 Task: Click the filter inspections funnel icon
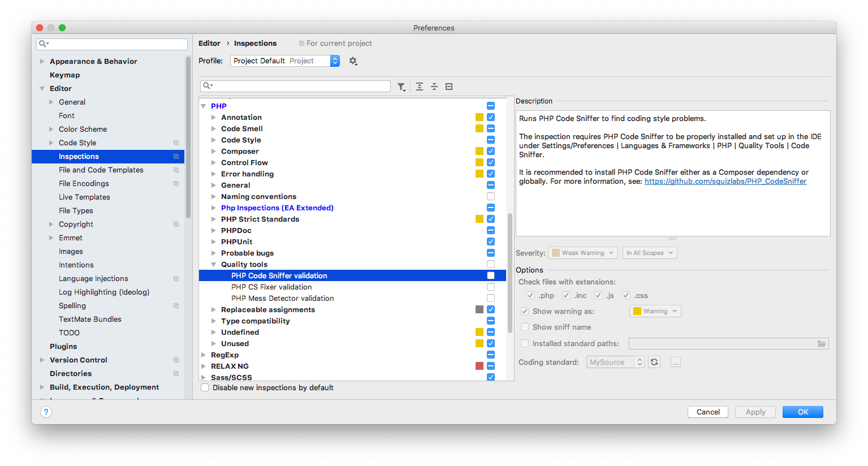401,87
